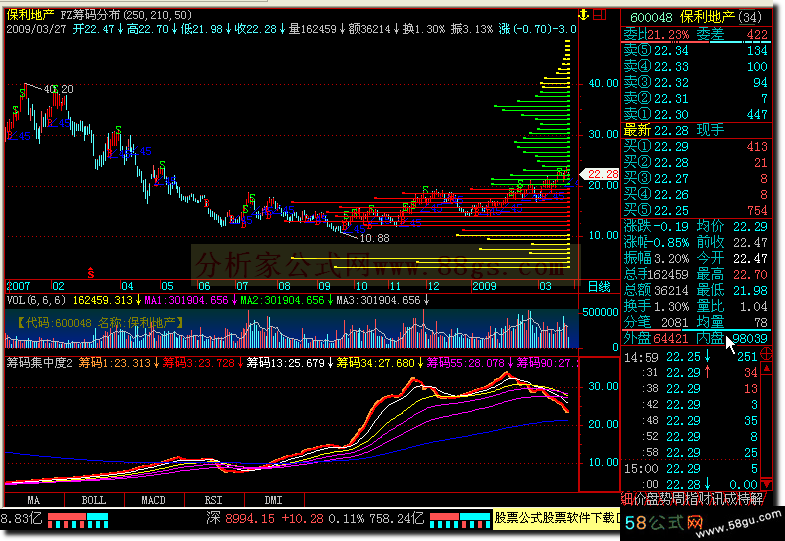The width and height of the screenshot is (785, 541).
Task: Click the (34) label beside the stock name
Action: click(749, 17)
